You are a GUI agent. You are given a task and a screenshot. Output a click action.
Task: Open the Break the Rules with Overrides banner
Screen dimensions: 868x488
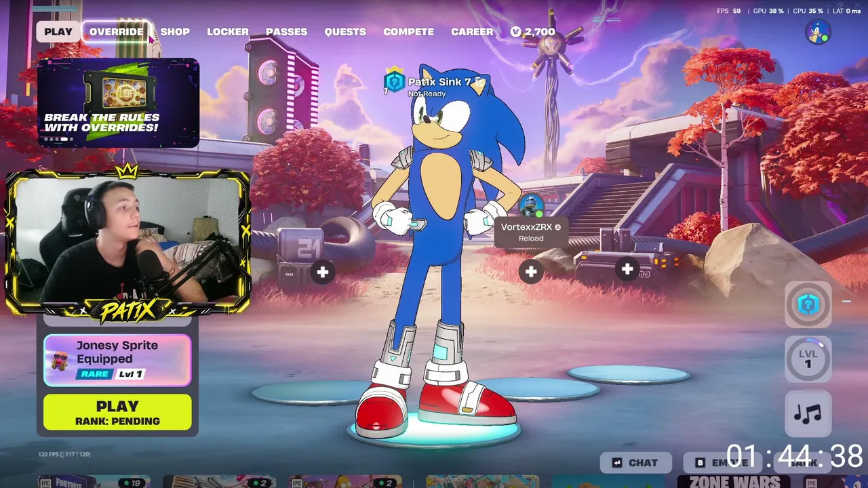tap(118, 102)
